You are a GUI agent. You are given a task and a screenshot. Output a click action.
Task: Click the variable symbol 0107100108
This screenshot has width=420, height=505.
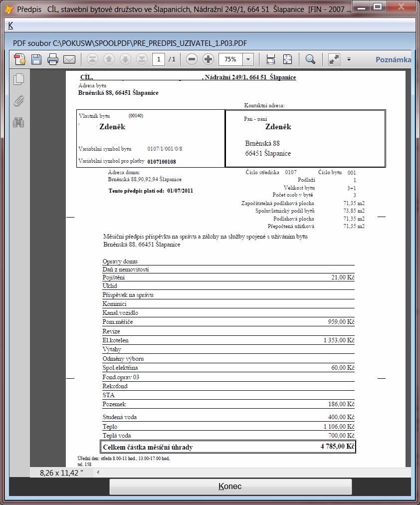[162, 162]
